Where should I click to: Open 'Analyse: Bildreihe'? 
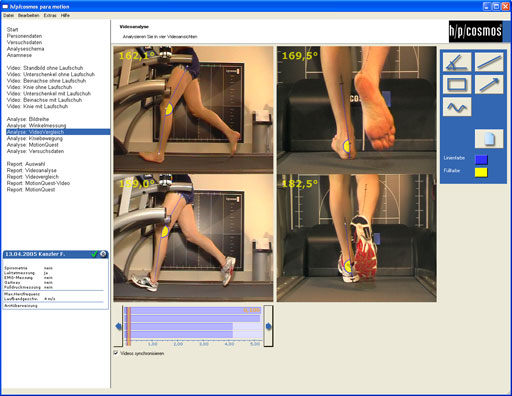tap(28, 119)
